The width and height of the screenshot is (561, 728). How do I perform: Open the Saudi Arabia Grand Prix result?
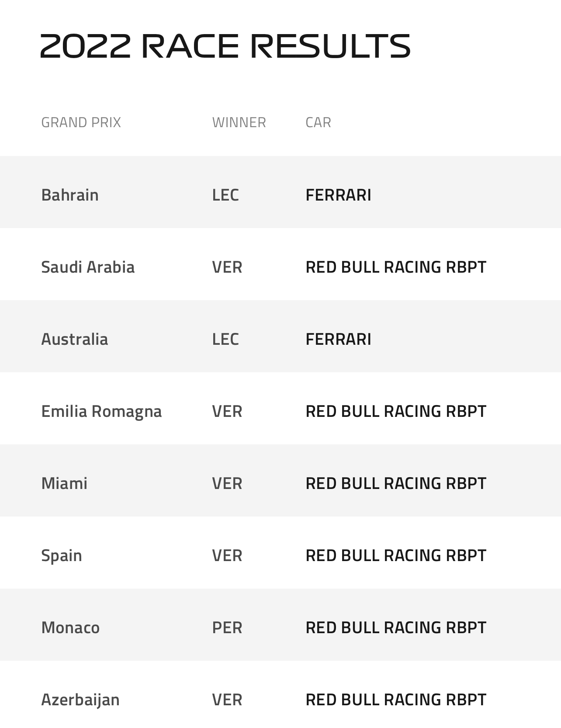[x=88, y=267]
